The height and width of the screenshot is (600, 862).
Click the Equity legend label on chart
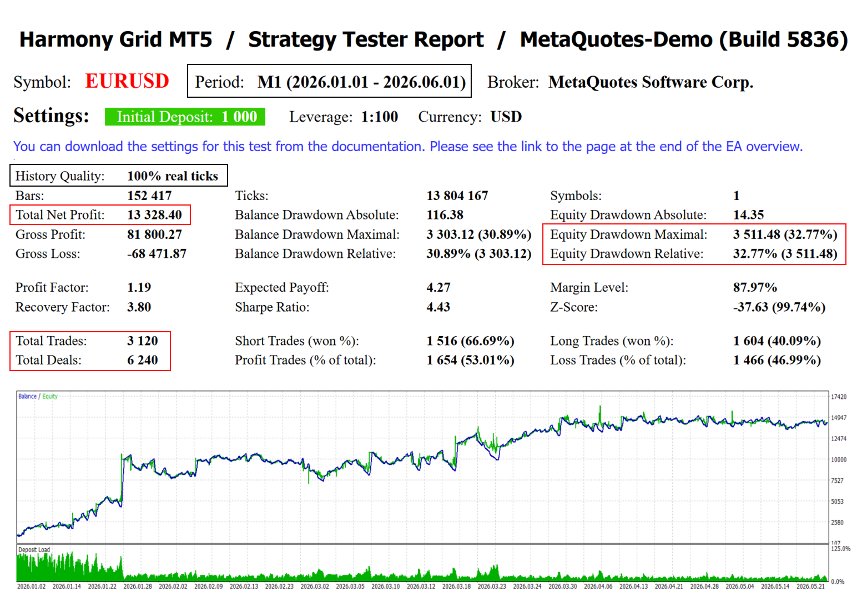(50, 396)
